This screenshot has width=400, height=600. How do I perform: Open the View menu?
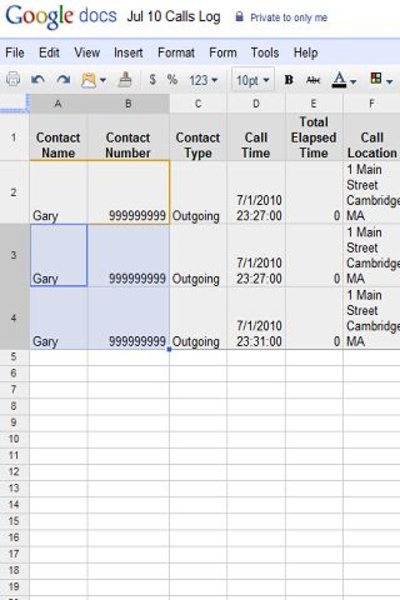(87, 52)
